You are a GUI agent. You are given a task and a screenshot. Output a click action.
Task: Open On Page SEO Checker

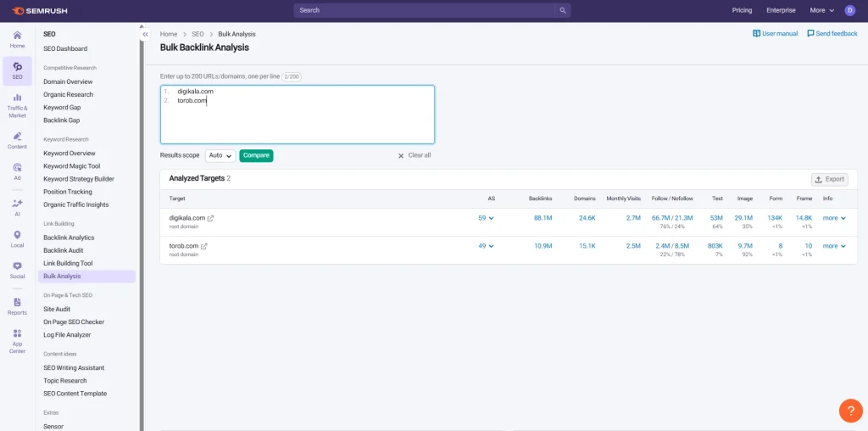pos(74,322)
